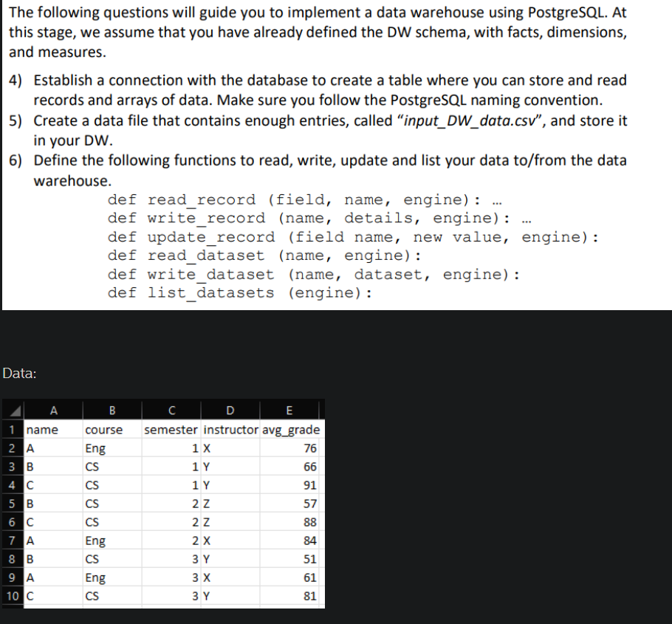
Task: Select column header E
Action: [289, 411]
